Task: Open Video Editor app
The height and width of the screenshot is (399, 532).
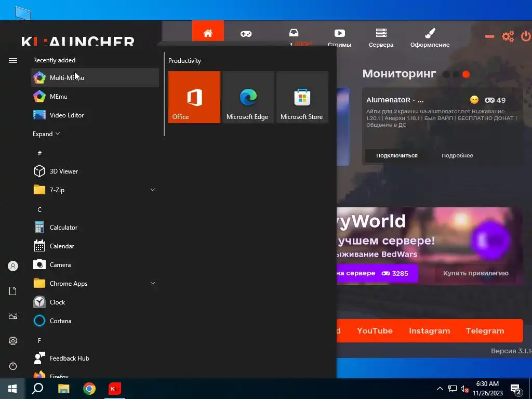Action: pos(95,115)
